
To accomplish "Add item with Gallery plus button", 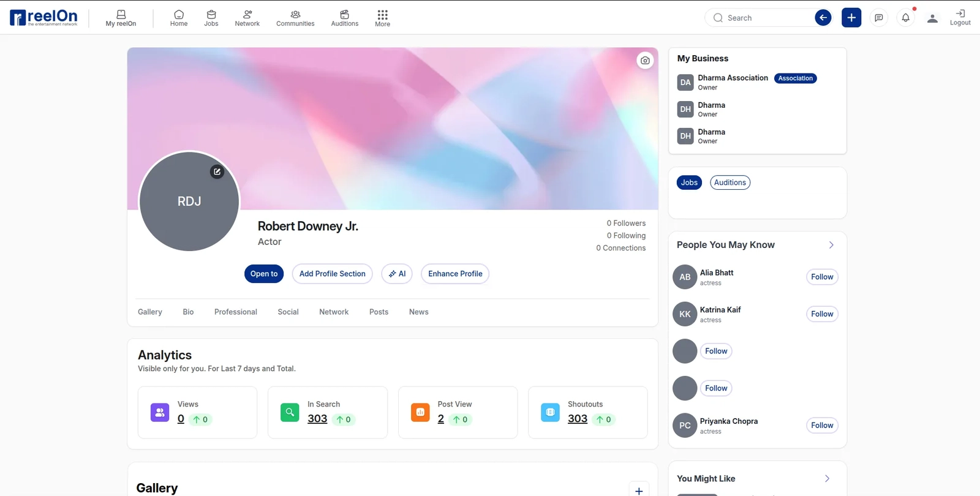I will pos(638,490).
